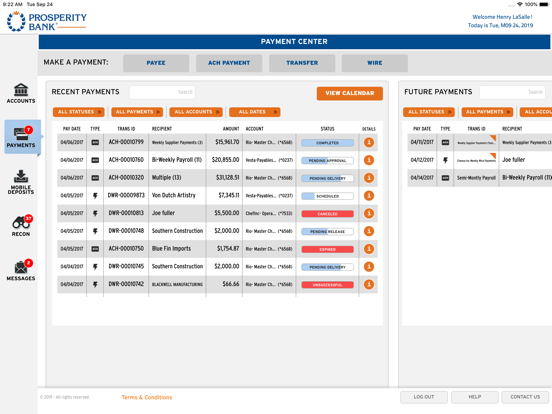Screen dimensions: 552x414
Task: Expand All Dates filter in Recent Payments
Action: point(255,112)
